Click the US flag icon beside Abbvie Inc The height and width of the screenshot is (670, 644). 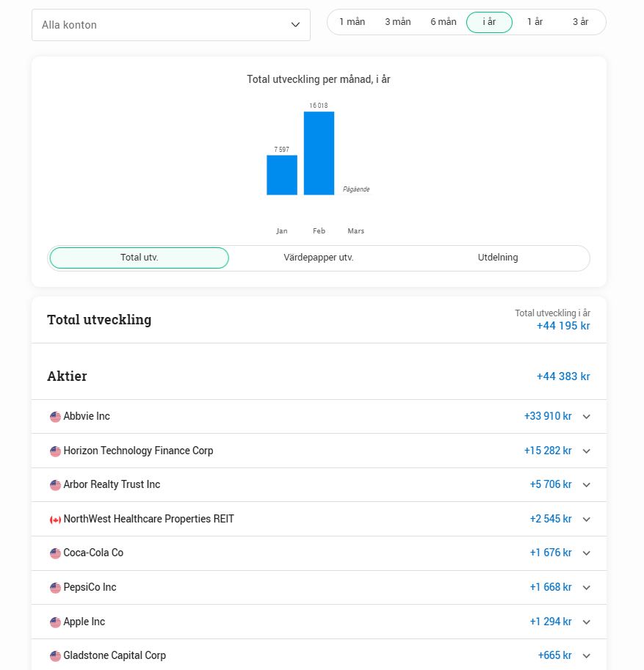(x=55, y=417)
